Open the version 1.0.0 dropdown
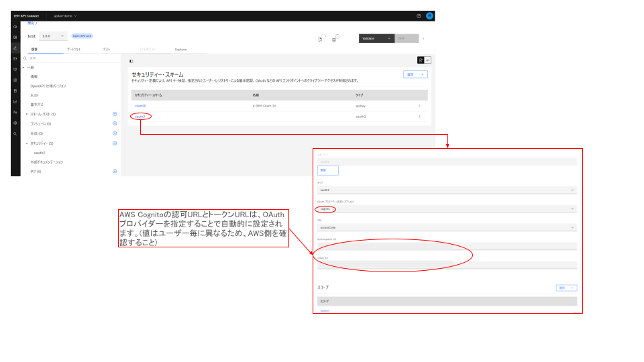Screen dimensions: 644x362 tap(53, 36)
